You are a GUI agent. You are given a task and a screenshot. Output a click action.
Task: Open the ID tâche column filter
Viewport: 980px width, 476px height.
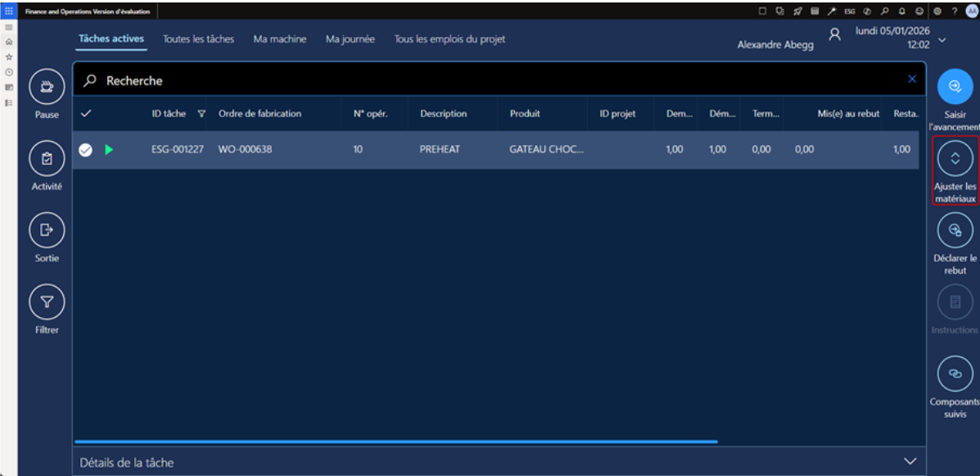pos(201,114)
